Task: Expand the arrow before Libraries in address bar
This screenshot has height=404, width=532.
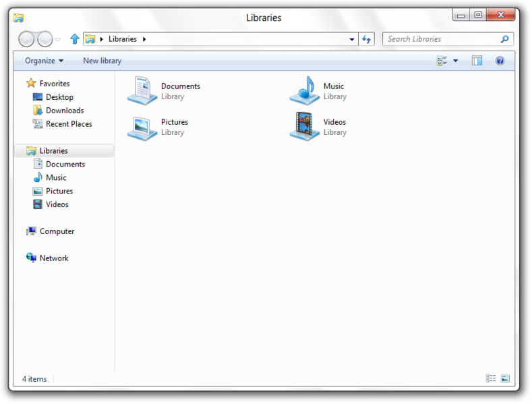Action: tap(101, 39)
